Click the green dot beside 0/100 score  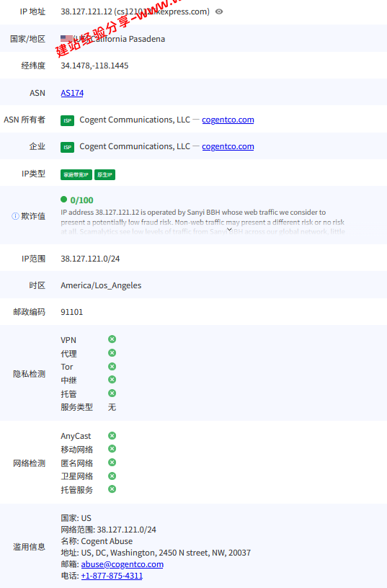63,200
